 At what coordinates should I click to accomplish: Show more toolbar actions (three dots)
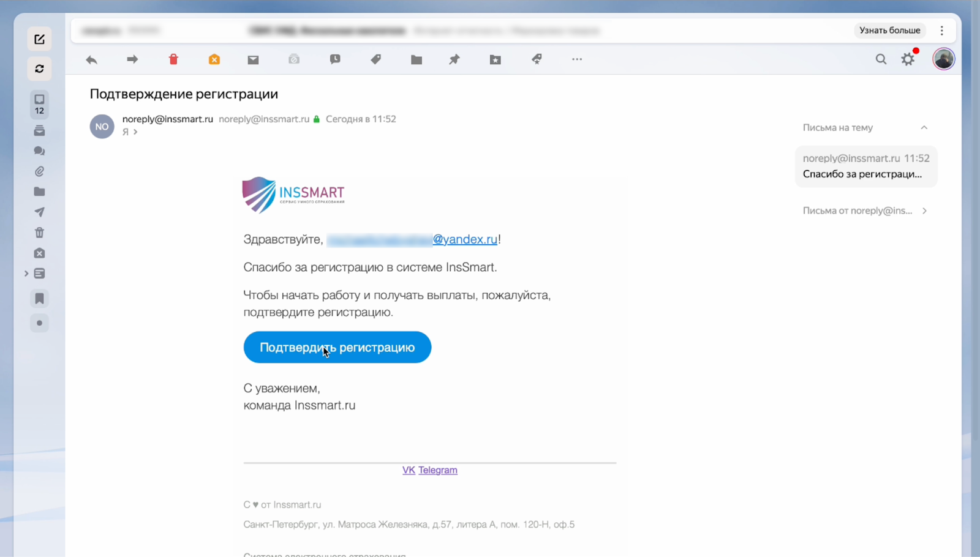[577, 59]
